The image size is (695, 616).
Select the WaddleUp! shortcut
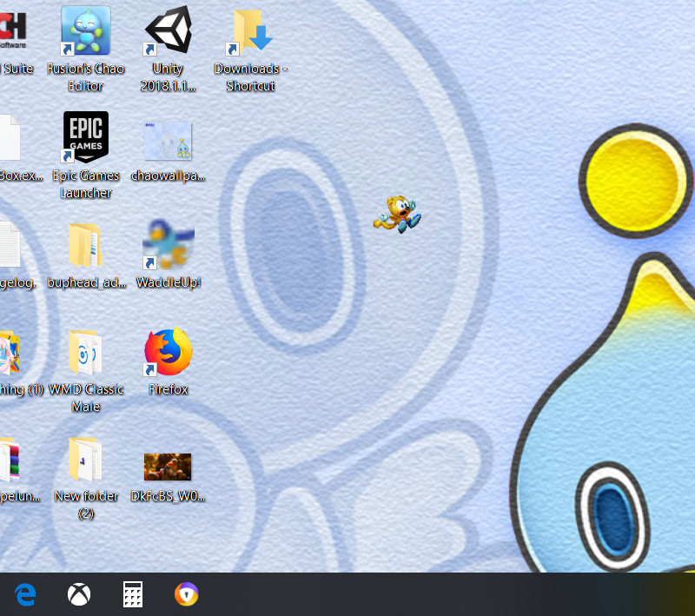[x=167, y=244]
